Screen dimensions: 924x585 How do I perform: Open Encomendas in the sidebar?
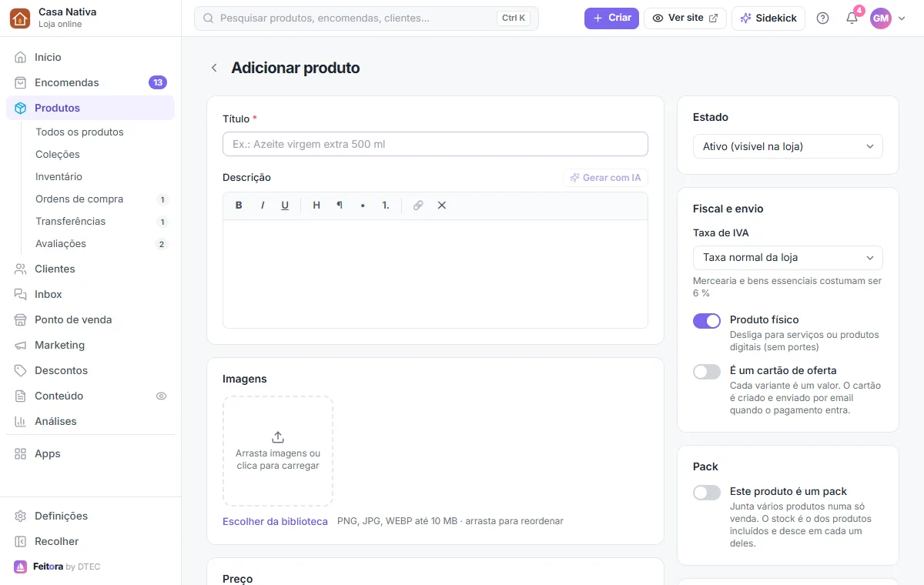[91, 82]
